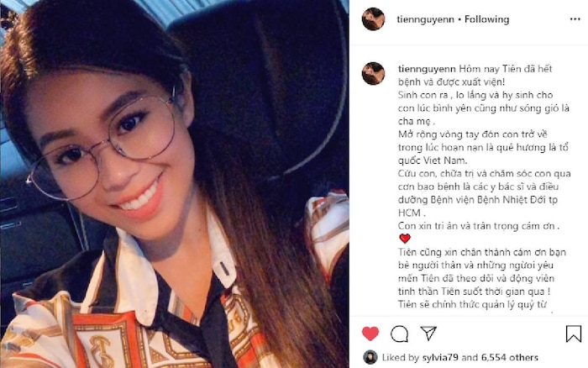Open the three-dot more options menu
The image size is (588, 368).
(575, 19)
